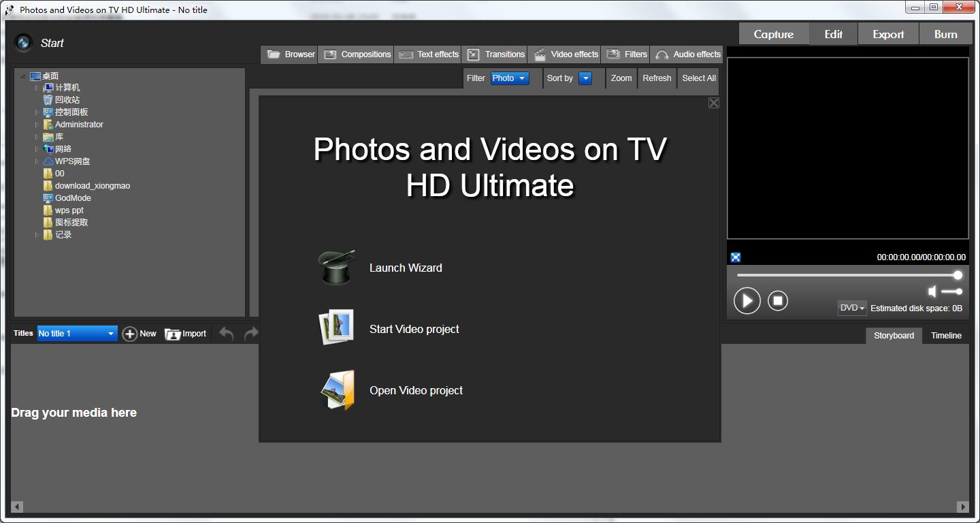Click the Launch Wizard magic hat icon
Screen dimensions: 980x523
click(x=337, y=267)
